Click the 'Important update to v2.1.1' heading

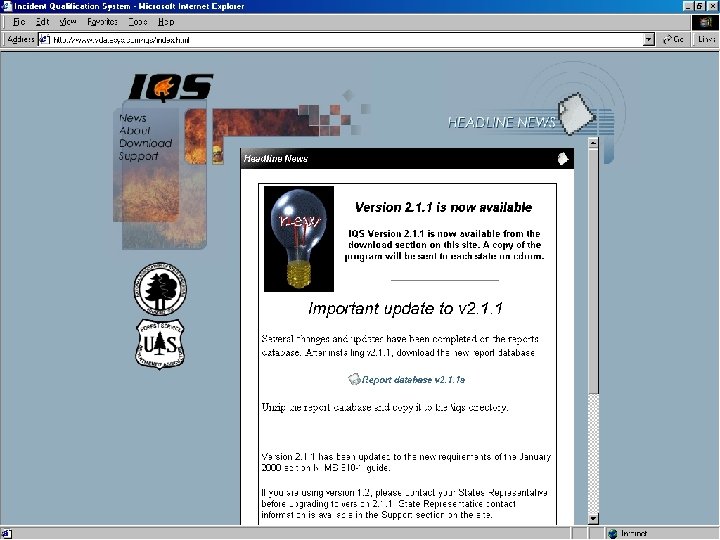pyautogui.click(x=405, y=308)
